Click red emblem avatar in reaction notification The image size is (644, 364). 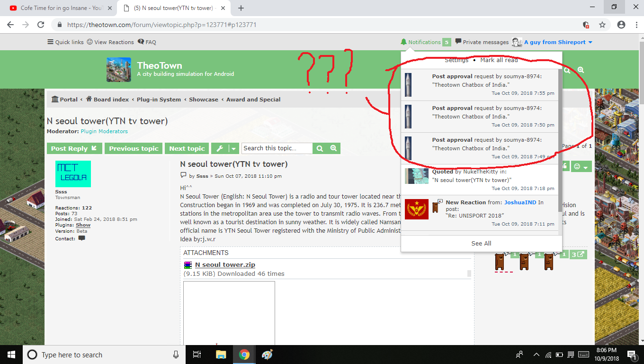point(417,209)
